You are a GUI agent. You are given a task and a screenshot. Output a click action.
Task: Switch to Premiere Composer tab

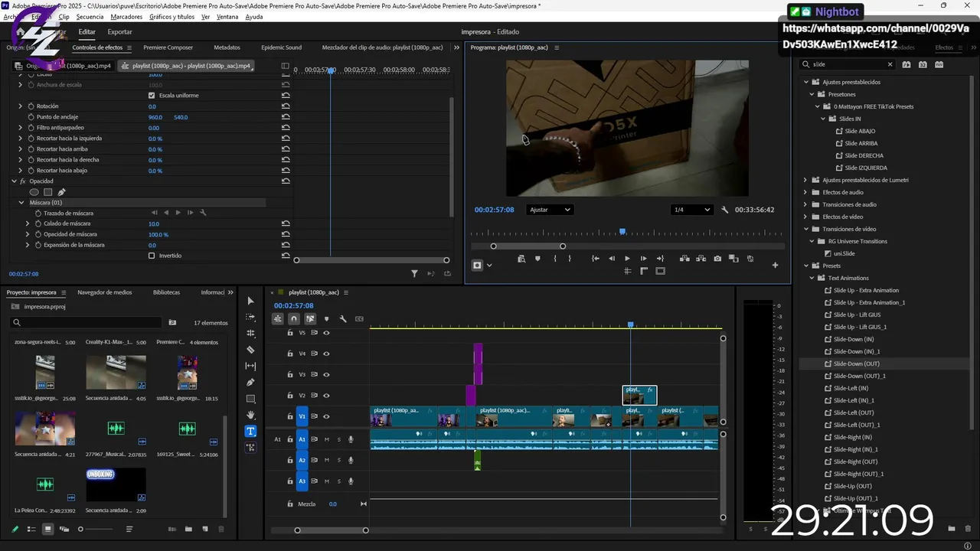point(168,47)
